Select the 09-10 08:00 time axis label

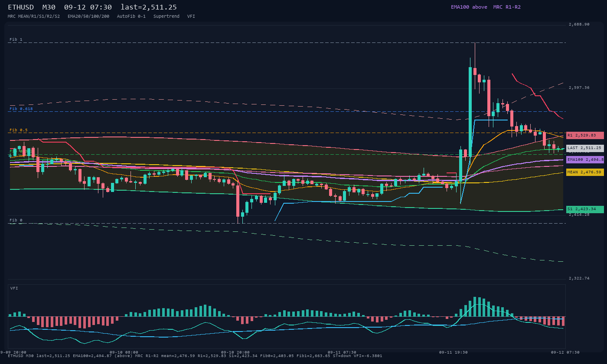(124, 352)
